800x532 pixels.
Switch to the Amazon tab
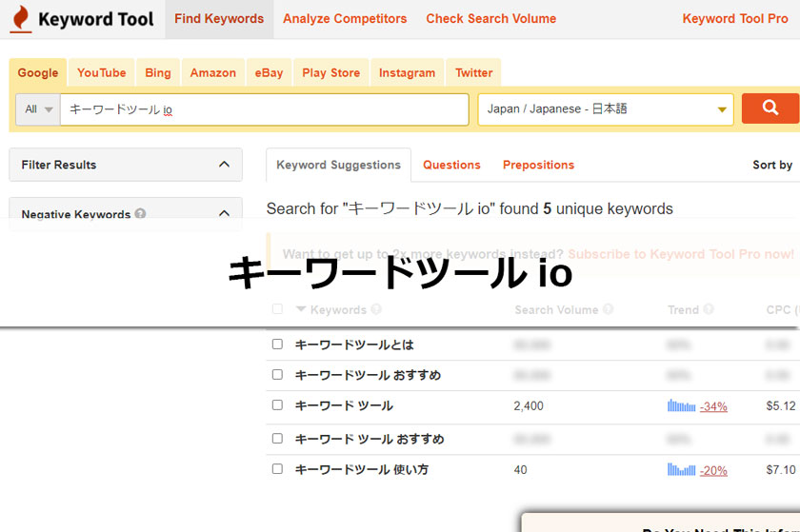[212, 73]
